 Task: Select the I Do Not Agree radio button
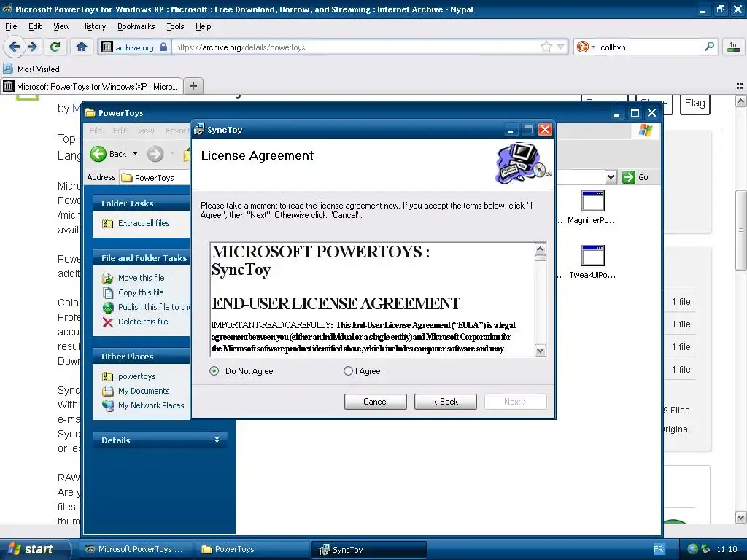pyautogui.click(x=214, y=371)
